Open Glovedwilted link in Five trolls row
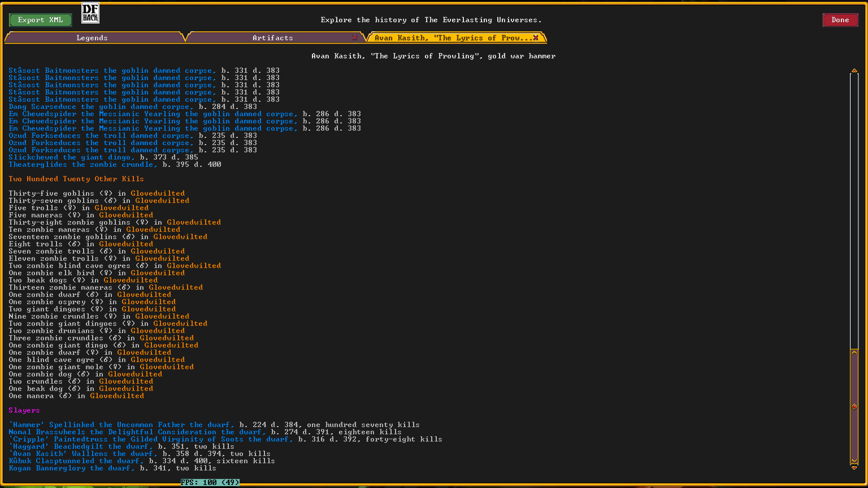This screenshot has width=868, height=488. 122,208
